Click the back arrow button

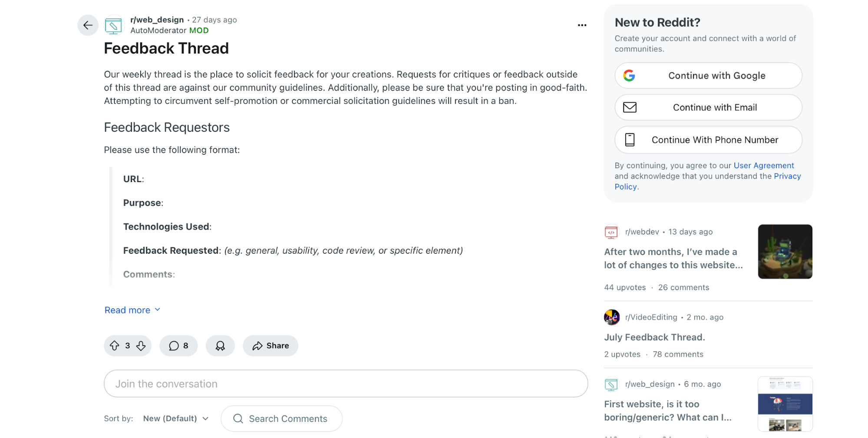pyautogui.click(x=88, y=25)
